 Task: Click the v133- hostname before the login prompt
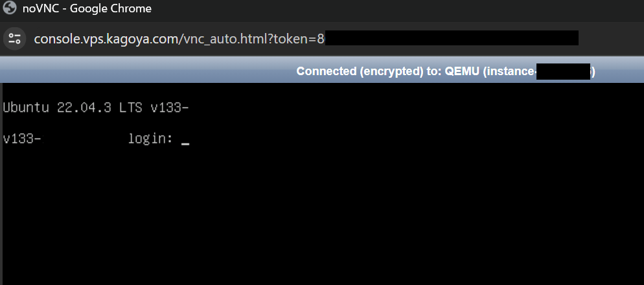[x=22, y=138]
